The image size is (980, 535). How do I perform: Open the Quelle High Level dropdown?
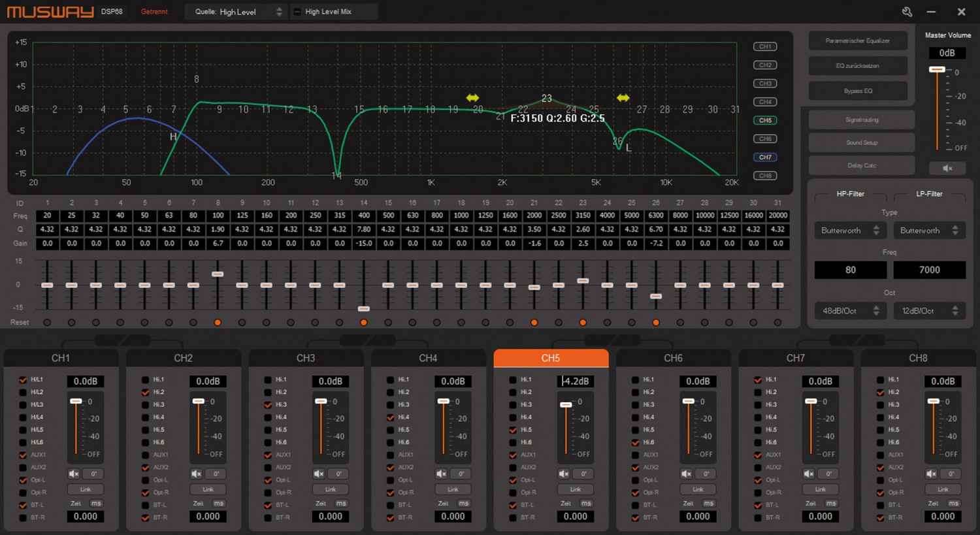pyautogui.click(x=235, y=12)
